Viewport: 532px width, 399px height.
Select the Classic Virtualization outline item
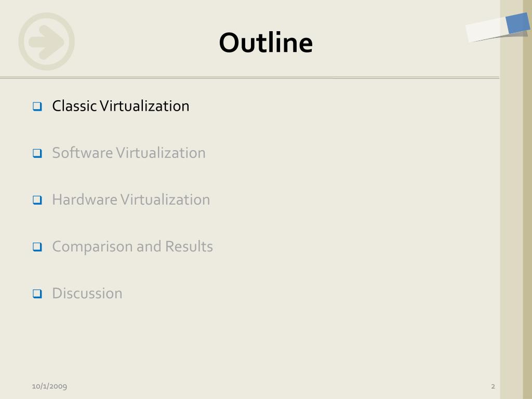[x=121, y=106]
